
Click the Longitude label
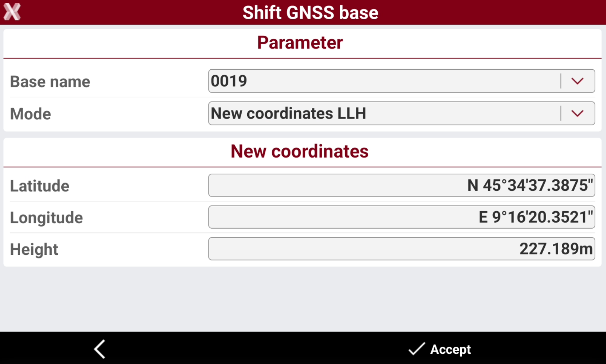coord(47,218)
